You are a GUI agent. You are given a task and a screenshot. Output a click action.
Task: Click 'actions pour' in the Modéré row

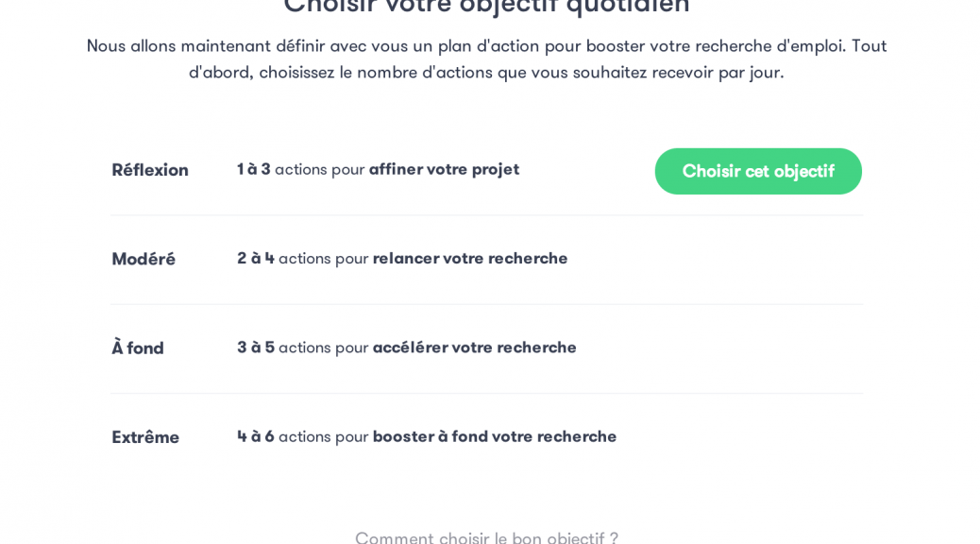[x=323, y=258]
